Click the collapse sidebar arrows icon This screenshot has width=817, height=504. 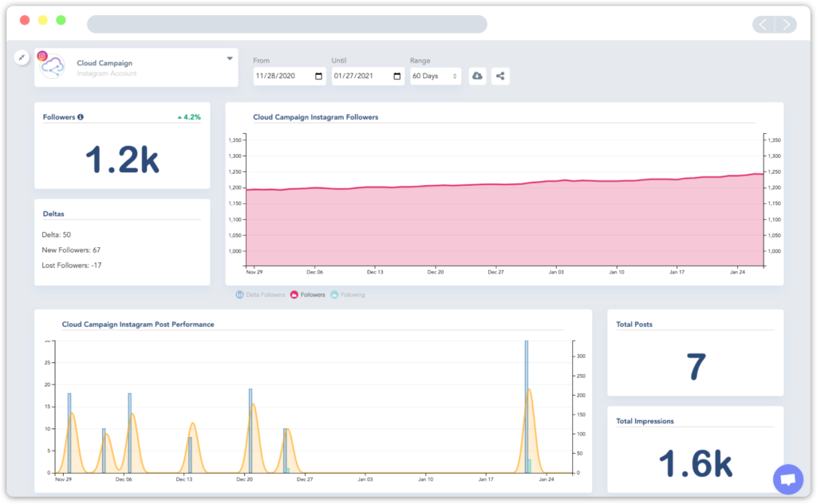click(x=22, y=57)
